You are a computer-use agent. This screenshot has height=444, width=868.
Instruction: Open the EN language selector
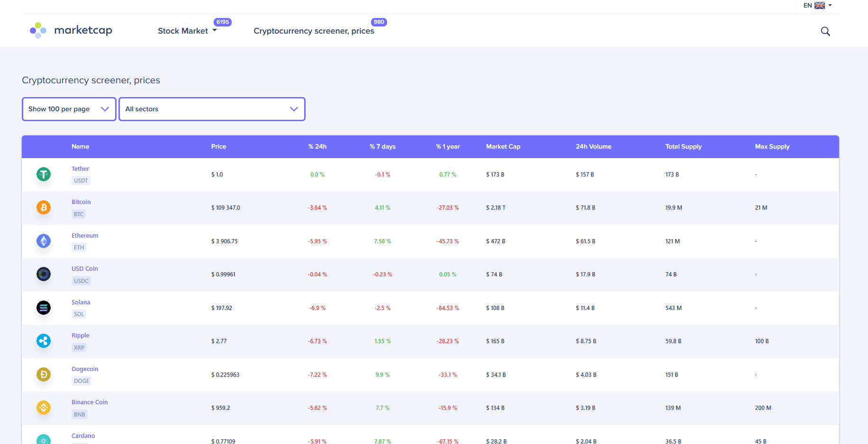click(x=817, y=6)
